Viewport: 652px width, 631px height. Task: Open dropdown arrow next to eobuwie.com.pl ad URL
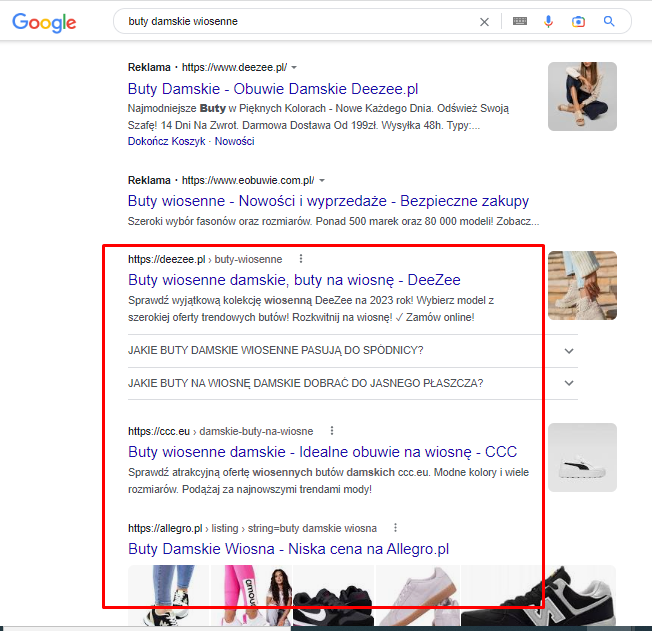(322, 181)
